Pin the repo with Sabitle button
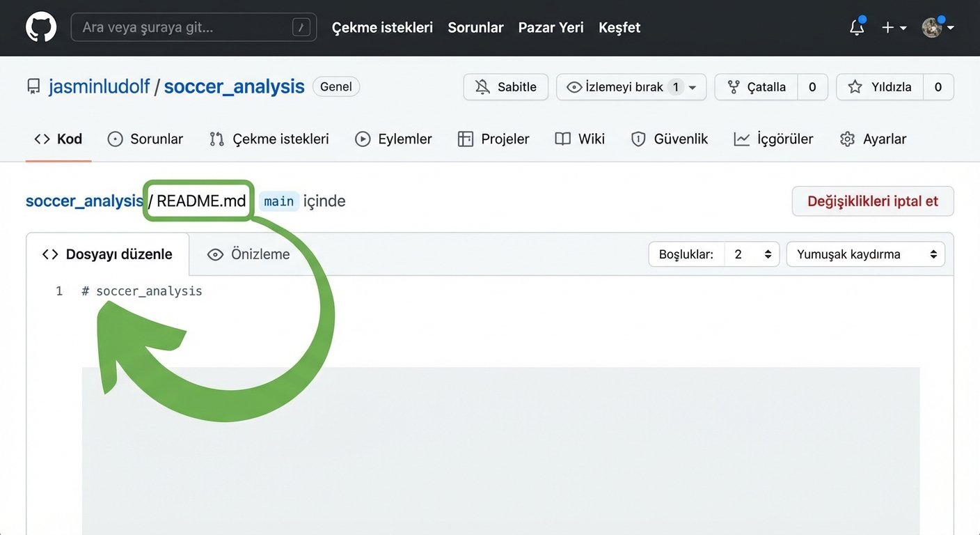The image size is (980, 535). click(505, 87)
